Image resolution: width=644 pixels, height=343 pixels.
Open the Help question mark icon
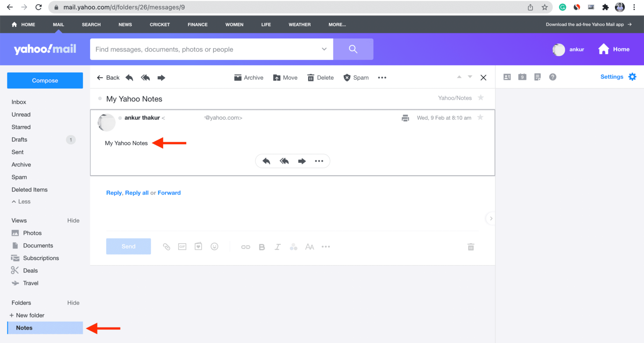point(553,77)
